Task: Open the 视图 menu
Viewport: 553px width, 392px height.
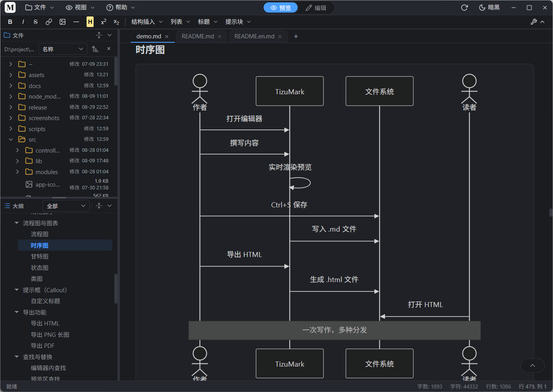Action: pyautogui.click(x=80, y=7)
